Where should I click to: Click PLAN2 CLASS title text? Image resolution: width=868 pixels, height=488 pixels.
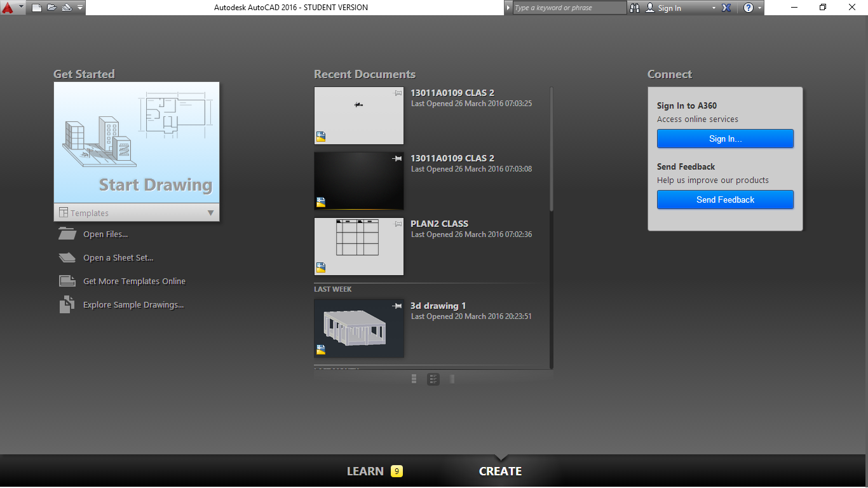pyautogui.click(x=440, y=224)
